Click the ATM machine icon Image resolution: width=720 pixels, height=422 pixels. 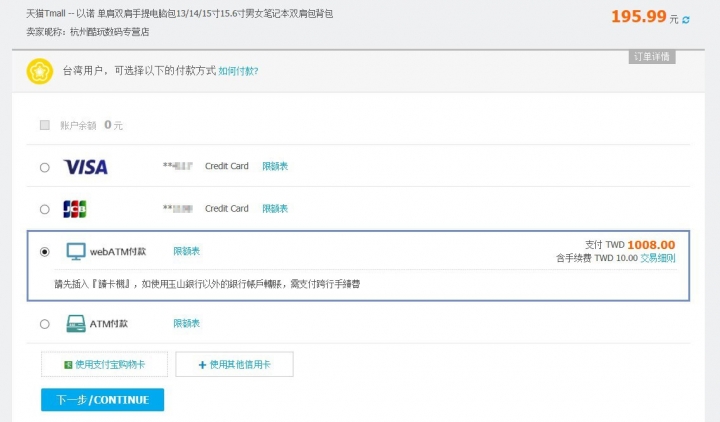coord(76,324)
